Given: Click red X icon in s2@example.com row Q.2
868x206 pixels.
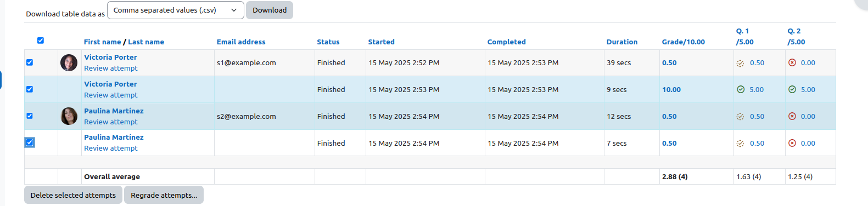Looking at the screenshot, I should (x=792, y=116).
